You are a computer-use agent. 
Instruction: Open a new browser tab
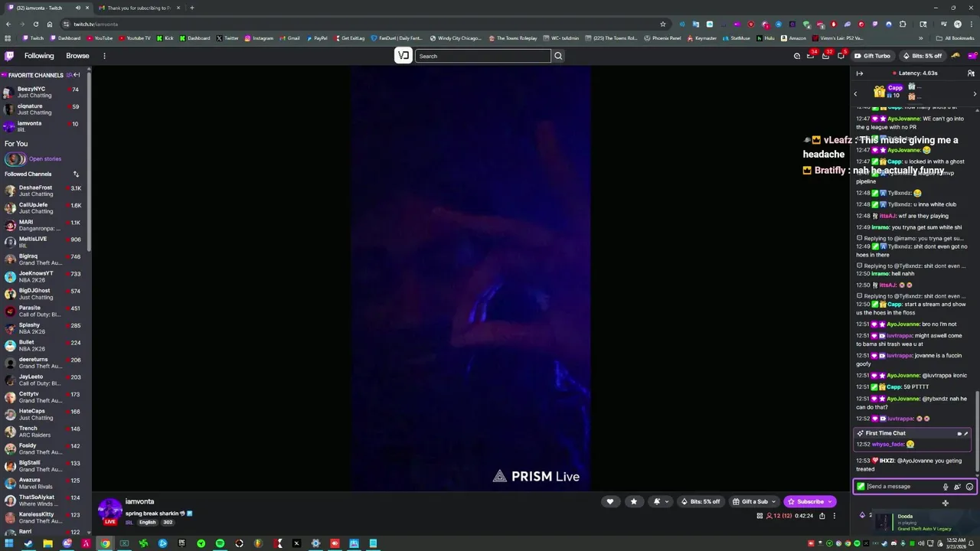click(191, 8)
